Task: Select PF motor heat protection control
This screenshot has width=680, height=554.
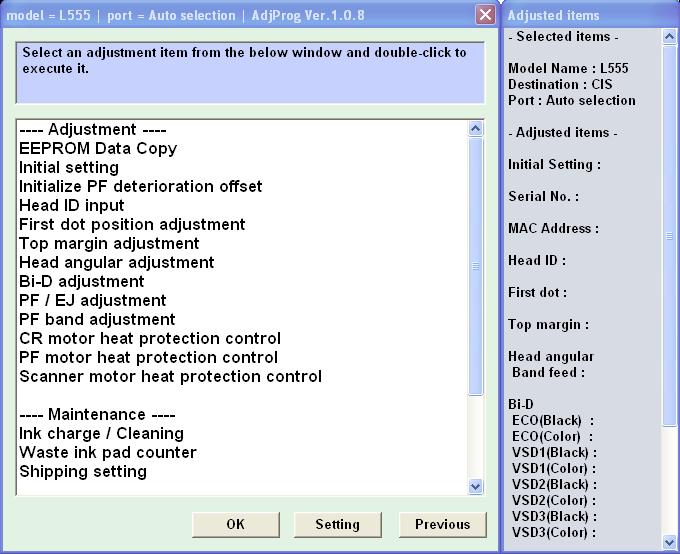Action: tap(148, 357)
